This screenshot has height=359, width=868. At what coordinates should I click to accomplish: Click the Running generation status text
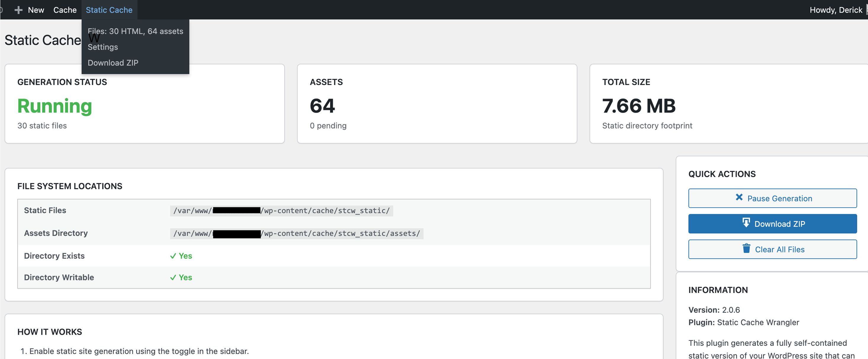[x=54, y=106]
